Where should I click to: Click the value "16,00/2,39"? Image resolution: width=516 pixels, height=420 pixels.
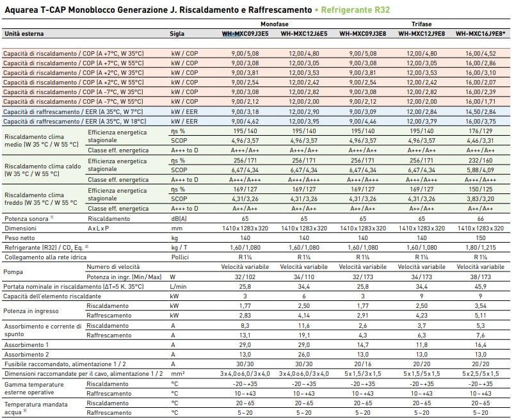(x=480, y=92)
